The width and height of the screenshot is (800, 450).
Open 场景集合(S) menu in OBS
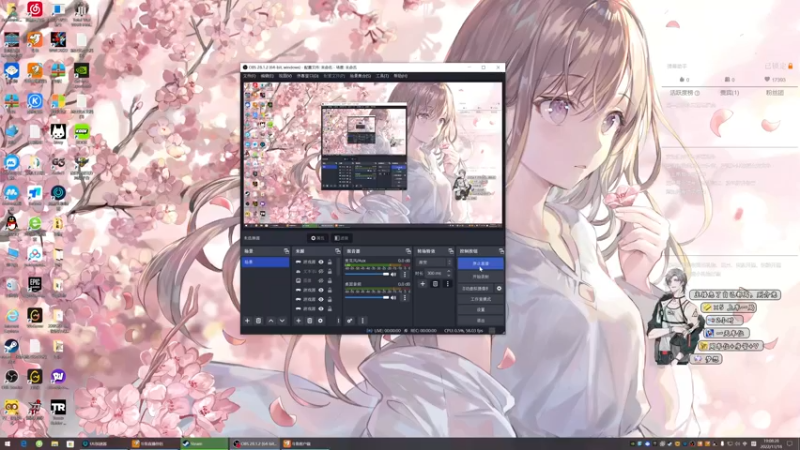tap(360, 76)
